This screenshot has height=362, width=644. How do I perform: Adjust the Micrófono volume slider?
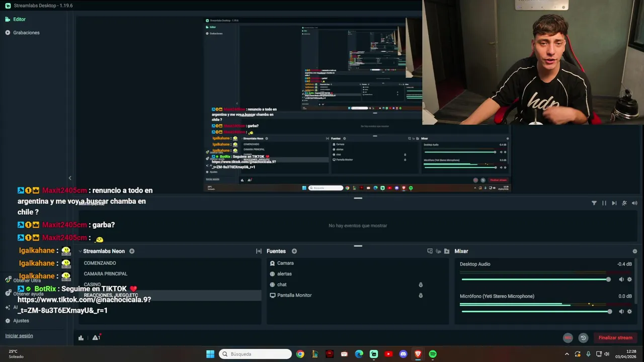(536, 312)
